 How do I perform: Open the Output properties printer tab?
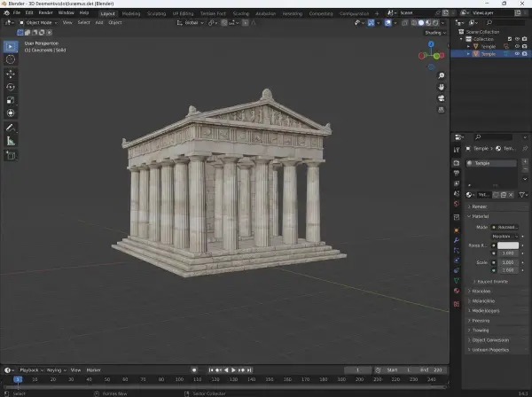(x=457, y=173)
